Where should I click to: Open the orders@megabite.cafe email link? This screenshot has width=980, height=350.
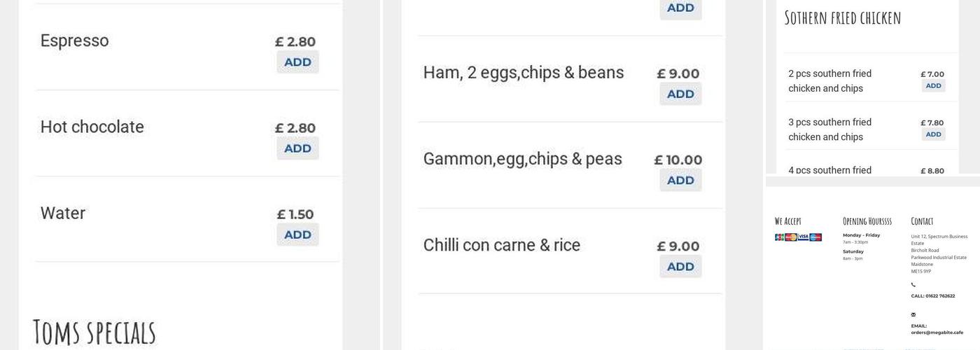937,332
